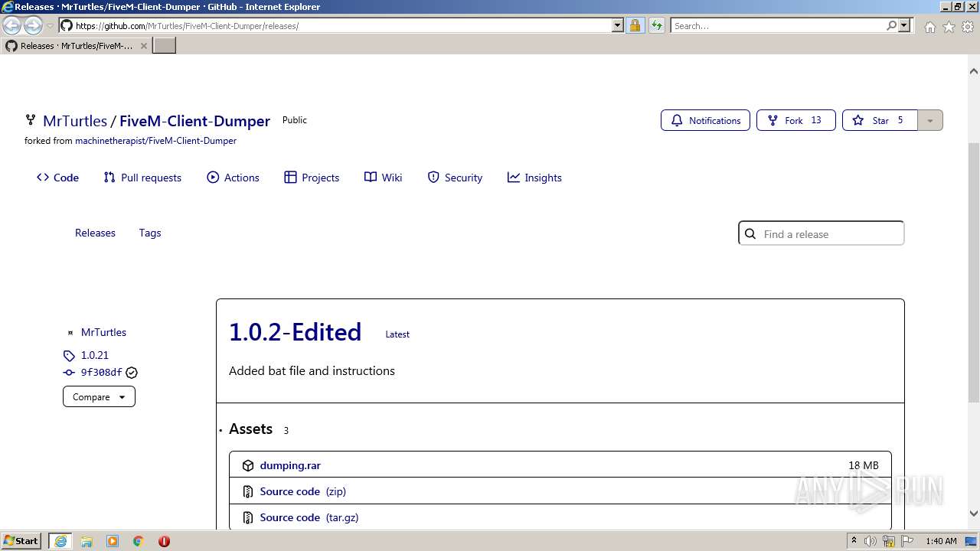Image resolution: width=980 pixels, height=551 pixels.
Task: Click the page scroll up arrow
Action: (974, 71)
